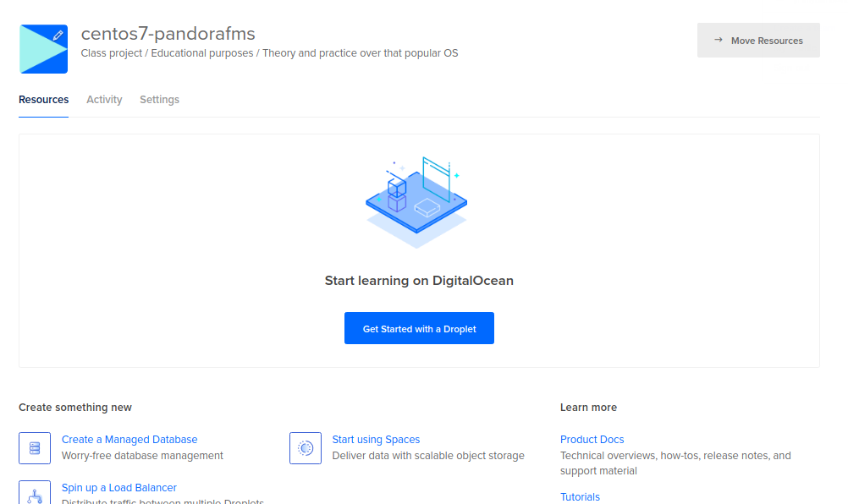Click the Spaces object storage icon
The width and height of the screenshot is (848, 504).
point(306,448)
